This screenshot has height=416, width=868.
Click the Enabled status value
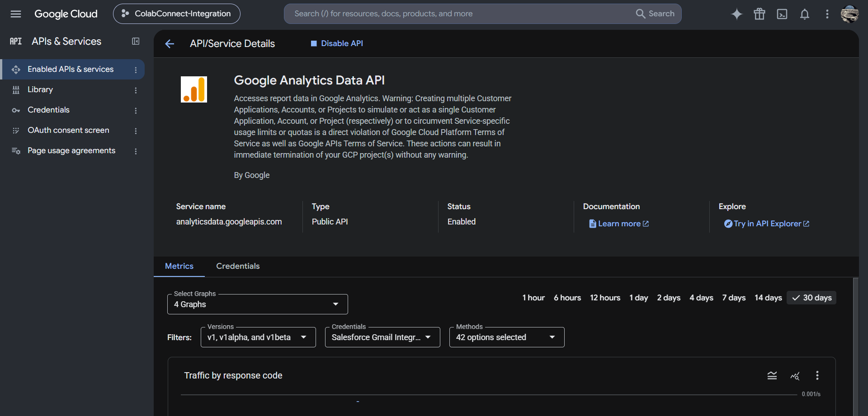(462, 222)
